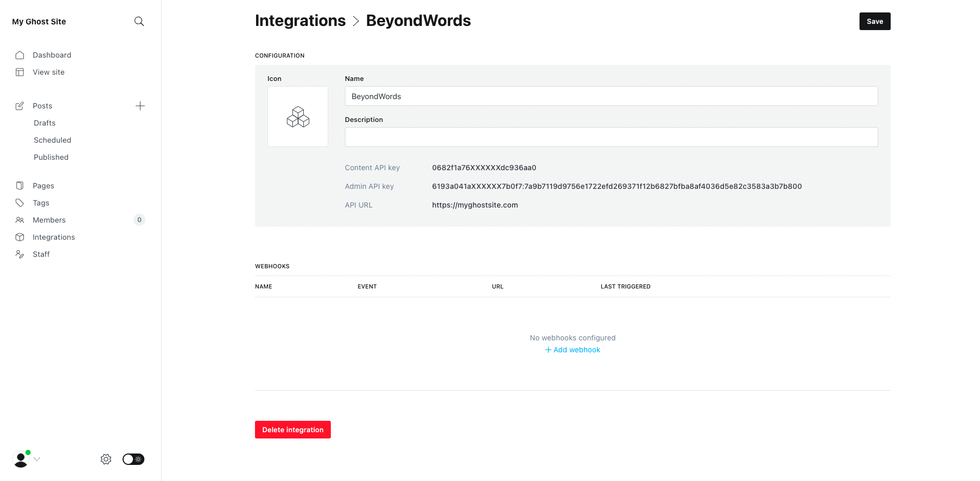This screenshot has height=481, width=980.
Task: Click the Content API key label
Action: (x=372, y=168)
